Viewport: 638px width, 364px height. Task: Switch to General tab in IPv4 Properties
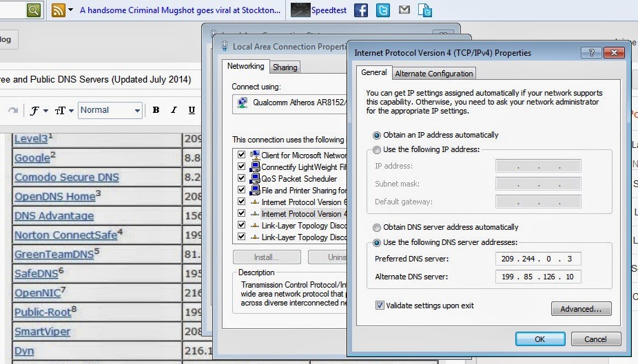coord(374,72)
